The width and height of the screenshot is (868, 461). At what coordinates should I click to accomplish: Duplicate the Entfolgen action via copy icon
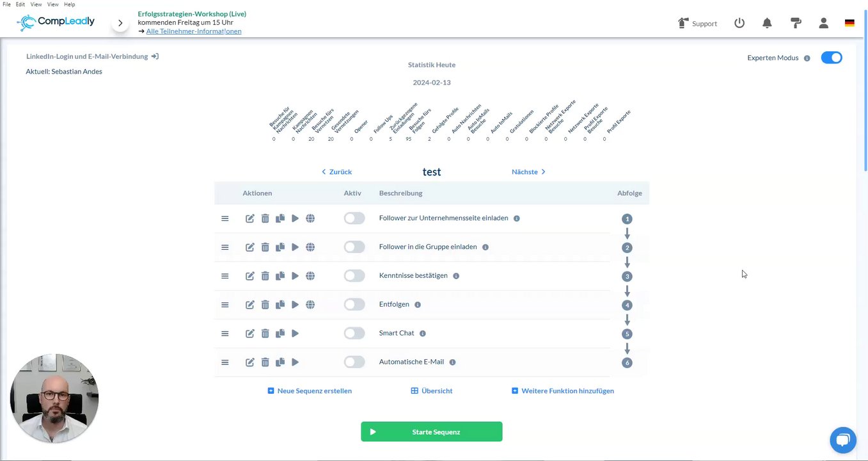280,305
